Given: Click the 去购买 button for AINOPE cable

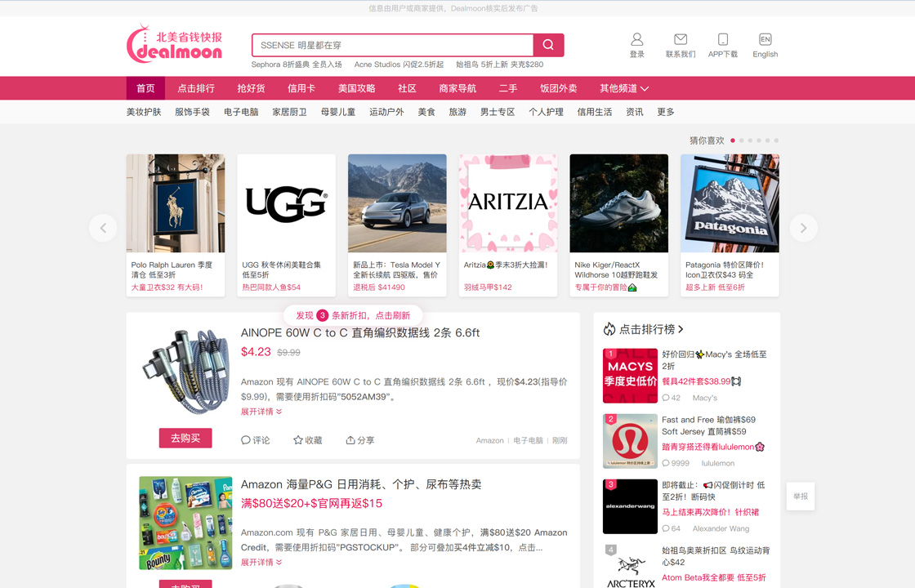Looking at the screenshot, I should 185,438.
